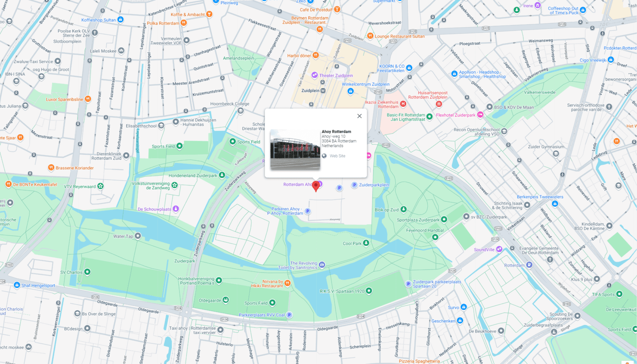Click KOORN & CO Feestartikelen shop icon

[x=409, y=68]
